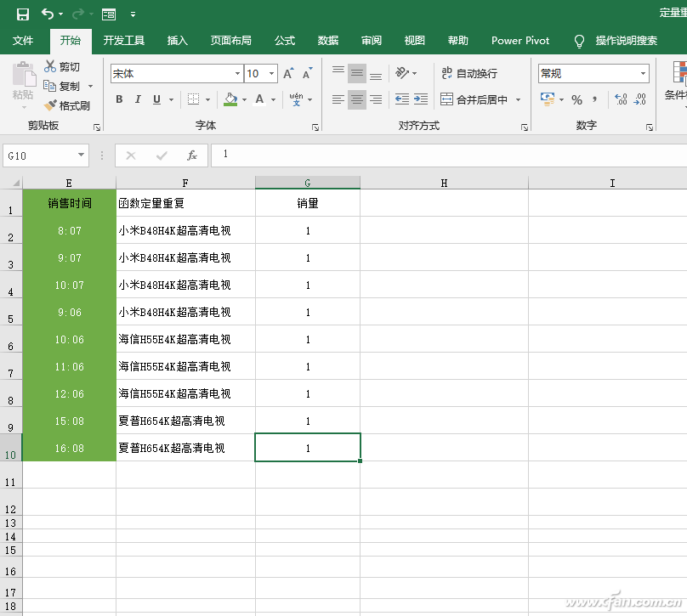Open the font name dropdown showing 宋体
Viewport: 687px width, 616px height.
(237, 74)
